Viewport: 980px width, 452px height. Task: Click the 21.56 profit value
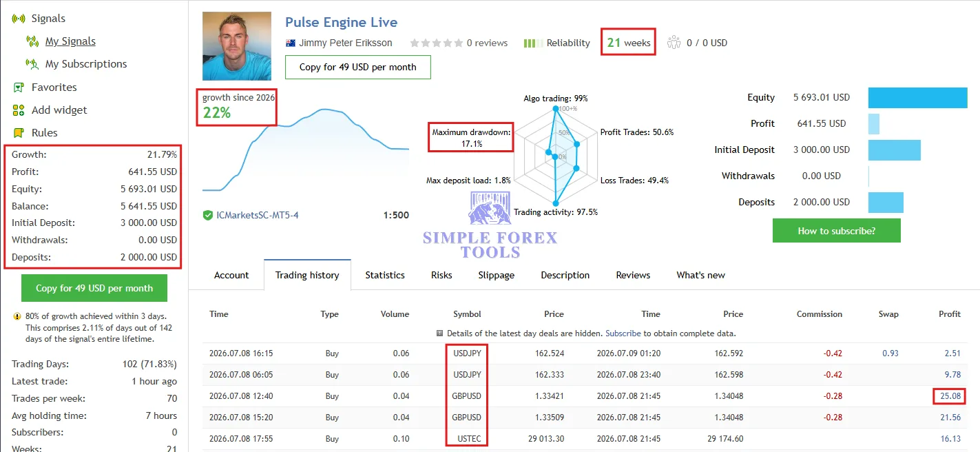(x=950, y=418)
